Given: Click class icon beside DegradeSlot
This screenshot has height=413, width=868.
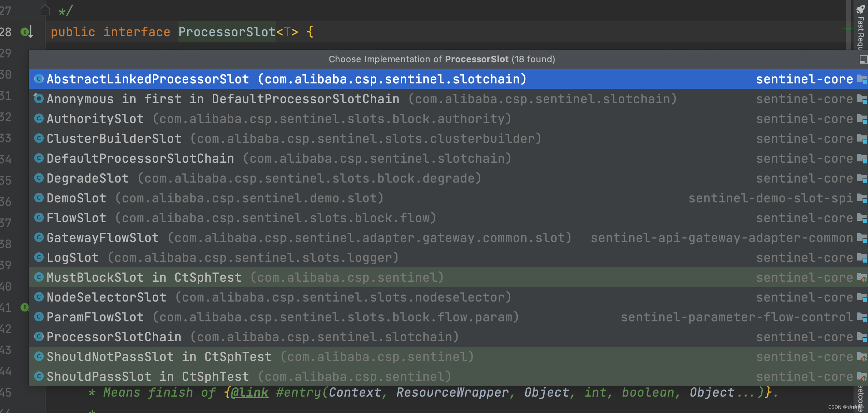Looking at the screenshot, I should (x=39, y=178).
